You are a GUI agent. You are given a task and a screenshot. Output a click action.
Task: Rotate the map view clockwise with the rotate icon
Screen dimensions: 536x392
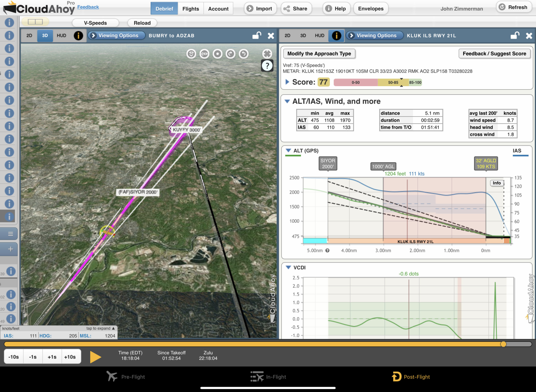point(231,54)
